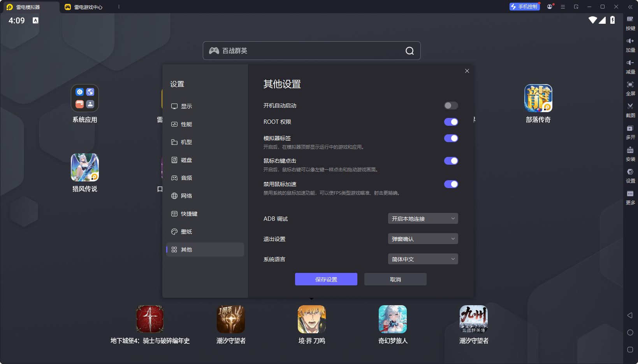This screenshot has width=638, height=364.
Task: Disable the ROOT 权限 toggle
Action: click(450, 121)
